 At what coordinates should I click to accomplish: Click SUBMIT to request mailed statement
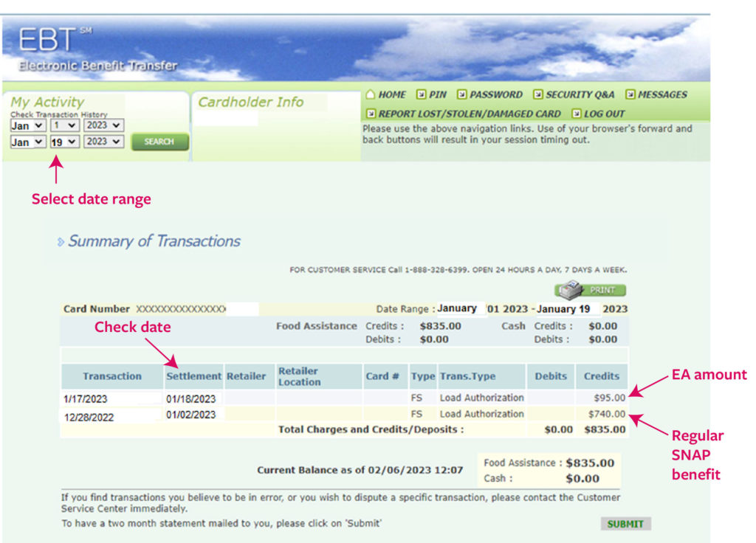point(625,524)
